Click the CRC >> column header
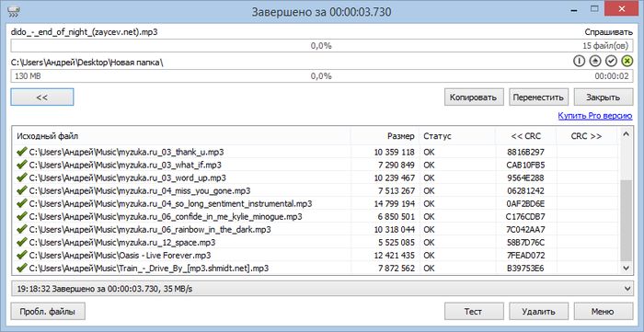The width and height of the screenshot is (644, 332). (587, 136)
